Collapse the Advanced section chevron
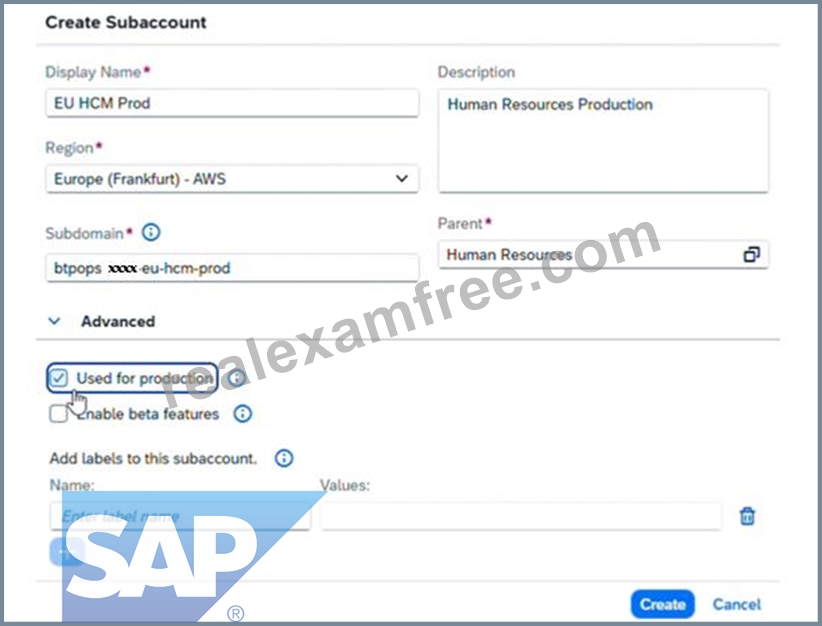 (54, 321)
